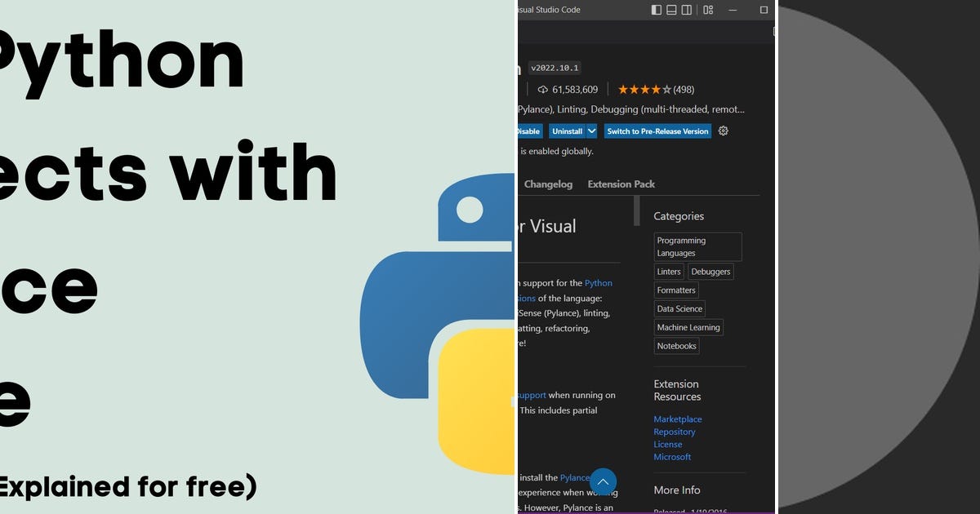Expand the Uninstall dropdown chevron
Screen dimensions: 980x514
click(x=590, y=131)
